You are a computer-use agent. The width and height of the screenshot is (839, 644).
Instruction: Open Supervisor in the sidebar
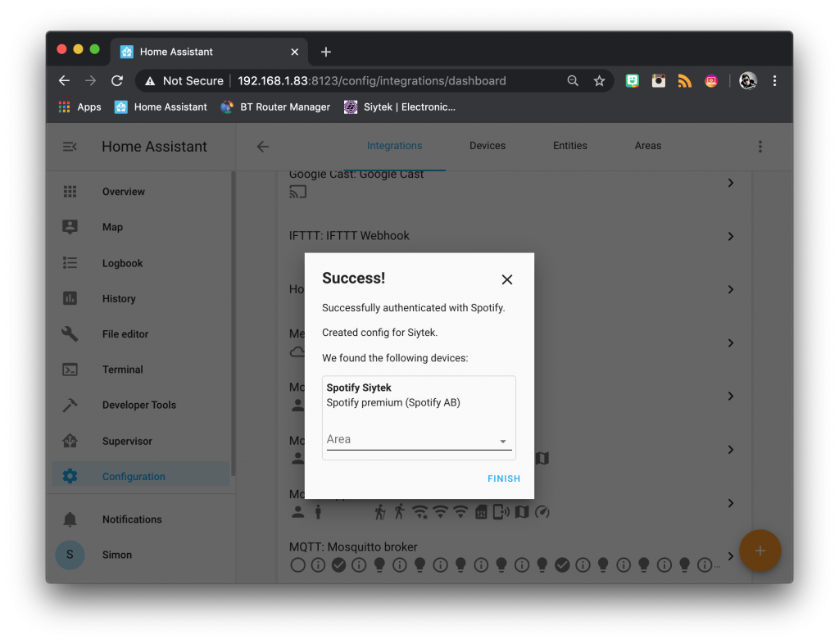pyautogui.click(x=141, y=441)
